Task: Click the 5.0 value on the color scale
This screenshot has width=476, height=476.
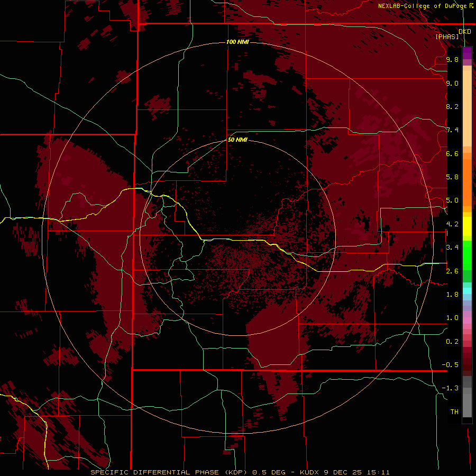Action: pyautogui.click(x=452, y=200)
